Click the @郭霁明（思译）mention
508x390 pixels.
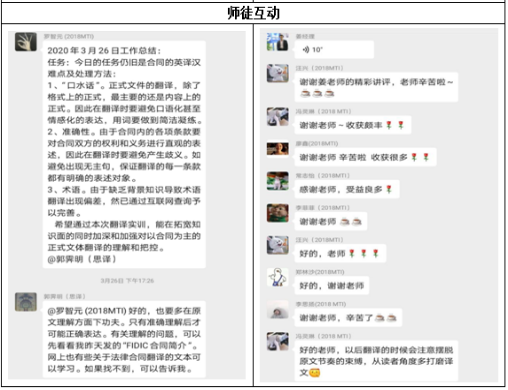tap(82, 259)
